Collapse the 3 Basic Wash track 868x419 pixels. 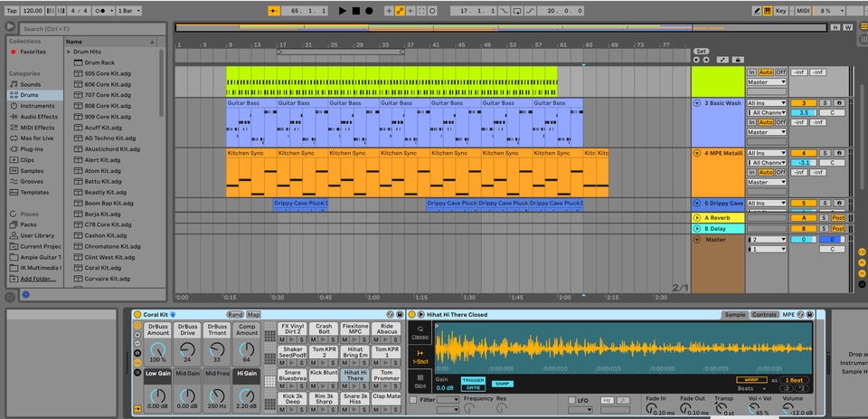[x=697, y=103]
